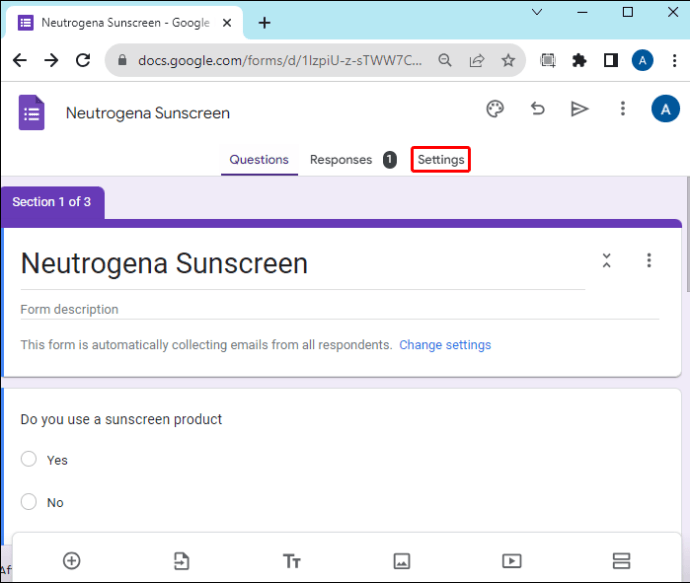690x583 pixels.
Task: Select the No radio option
Action: click(x=29, y=501)
